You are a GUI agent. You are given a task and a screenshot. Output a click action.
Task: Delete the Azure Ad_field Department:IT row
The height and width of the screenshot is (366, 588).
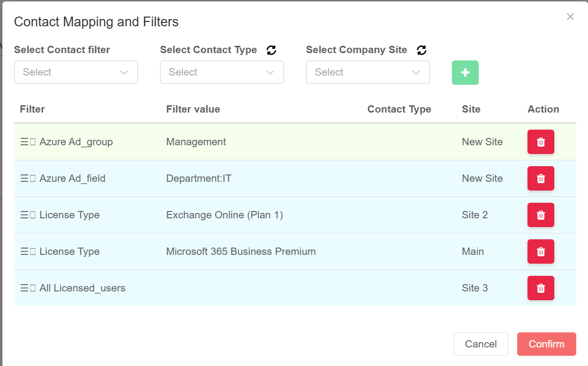click(x=541, y=178)
